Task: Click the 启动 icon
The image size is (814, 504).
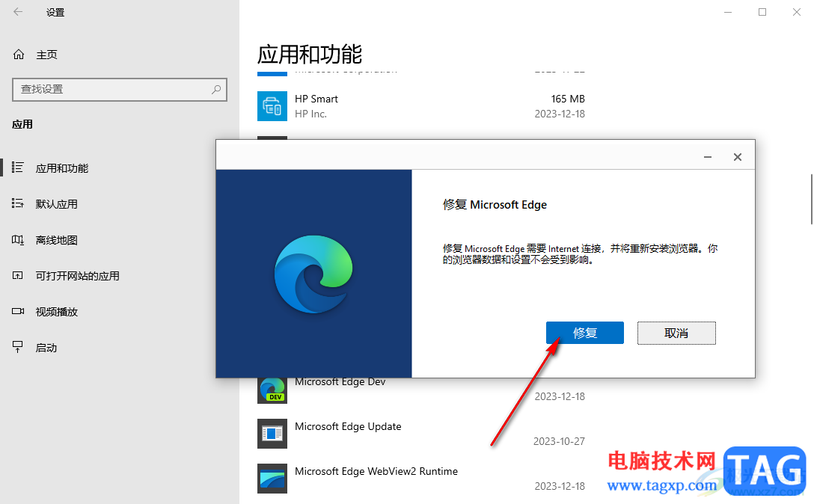Action: 18,347
